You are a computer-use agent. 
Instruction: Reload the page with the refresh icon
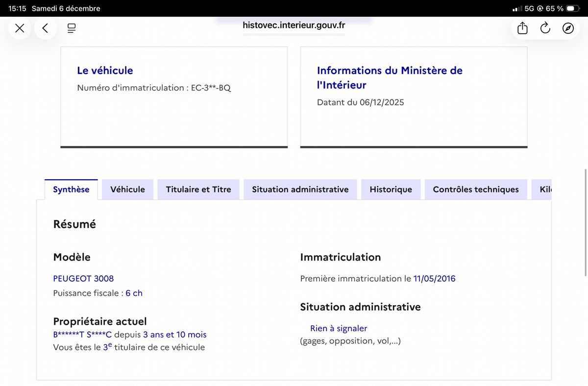tap(545, 28)
